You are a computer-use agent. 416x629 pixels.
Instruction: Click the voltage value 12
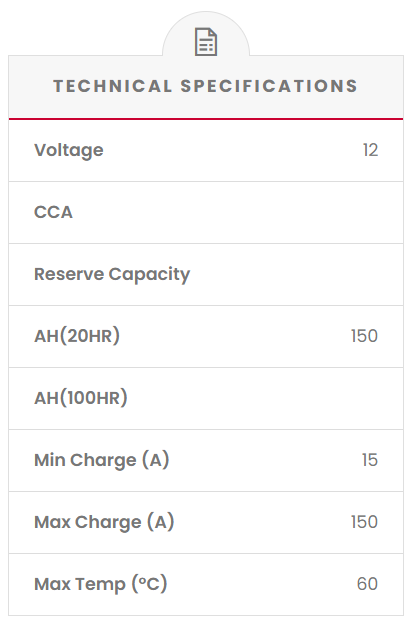tap(370, 150)
